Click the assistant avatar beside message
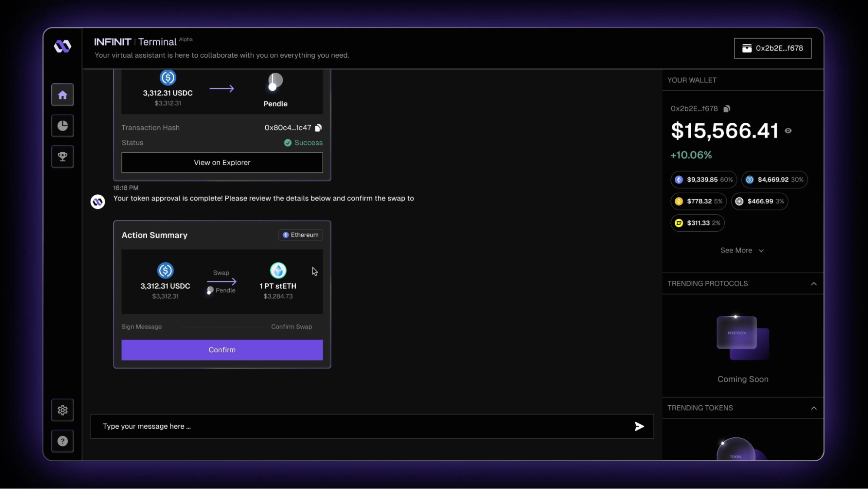Image resolution: width=868 pixels, height=489 pixels. coord(98,202)
